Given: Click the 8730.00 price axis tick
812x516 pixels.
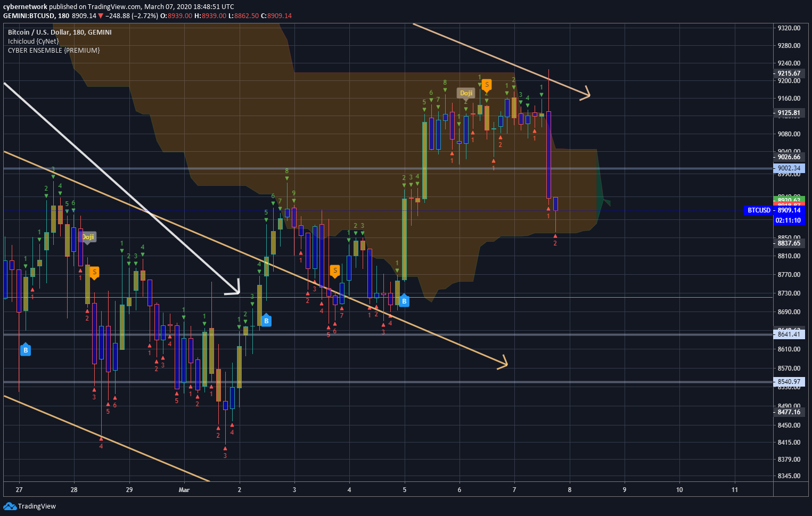Looking at the screenshot, I should pos(789,293).
